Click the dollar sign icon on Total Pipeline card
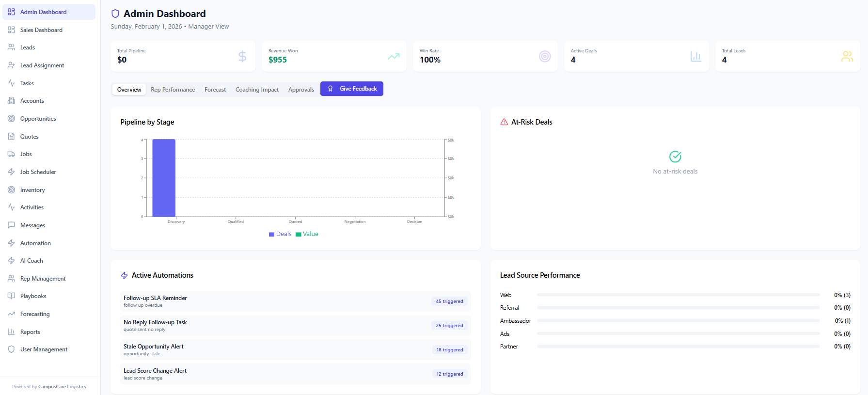 [242, 57]
